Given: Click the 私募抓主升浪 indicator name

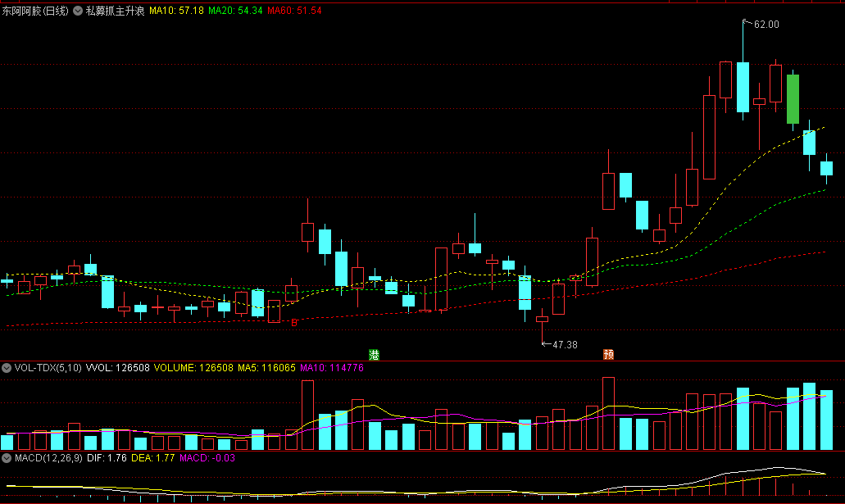Looking at the screenshot, I should point(116,11).
